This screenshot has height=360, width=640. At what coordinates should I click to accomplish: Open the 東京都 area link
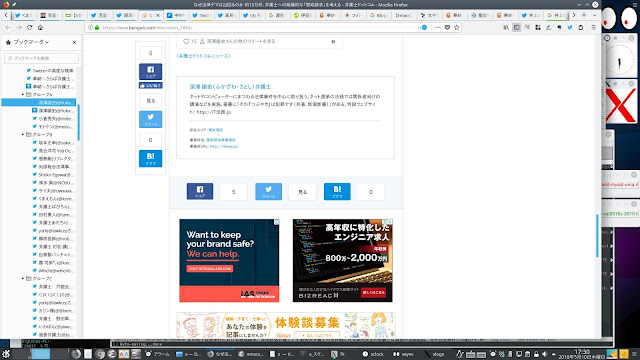click(x=216, y=130)
